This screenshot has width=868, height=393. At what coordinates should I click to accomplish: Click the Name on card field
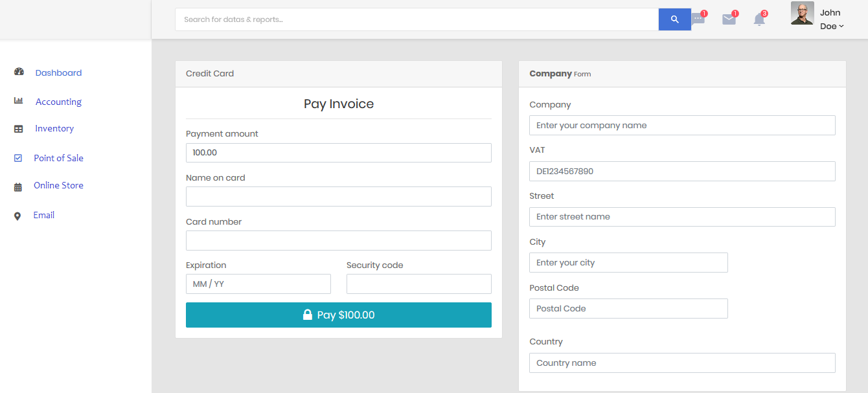click(x=339, y=196)
